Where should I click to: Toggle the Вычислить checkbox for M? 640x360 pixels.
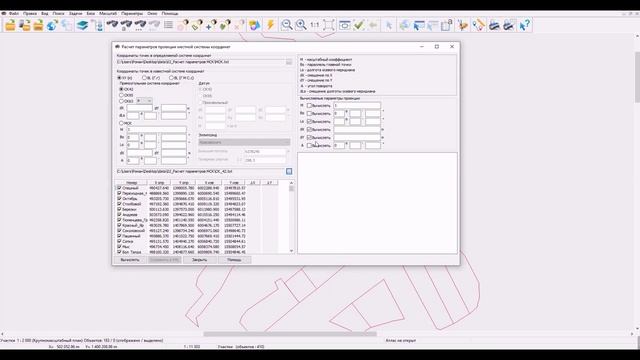coord(309,105)
